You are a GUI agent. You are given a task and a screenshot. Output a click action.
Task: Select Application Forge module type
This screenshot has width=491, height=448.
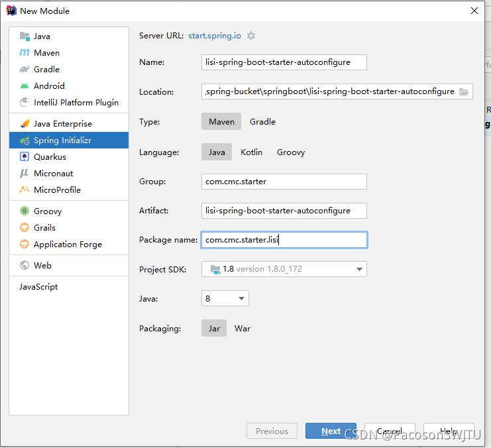click(69, 244)
